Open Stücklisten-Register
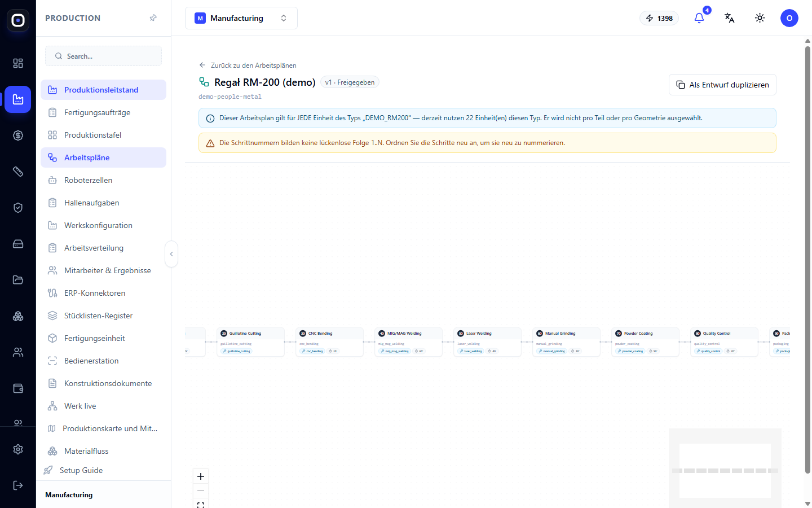 tap(103, 316)
